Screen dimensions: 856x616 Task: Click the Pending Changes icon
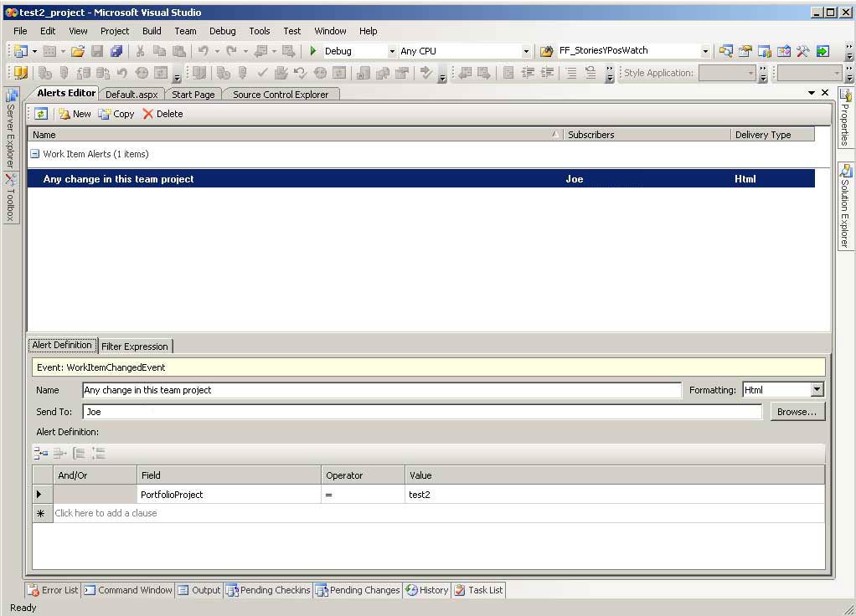[x=322, y=590]
